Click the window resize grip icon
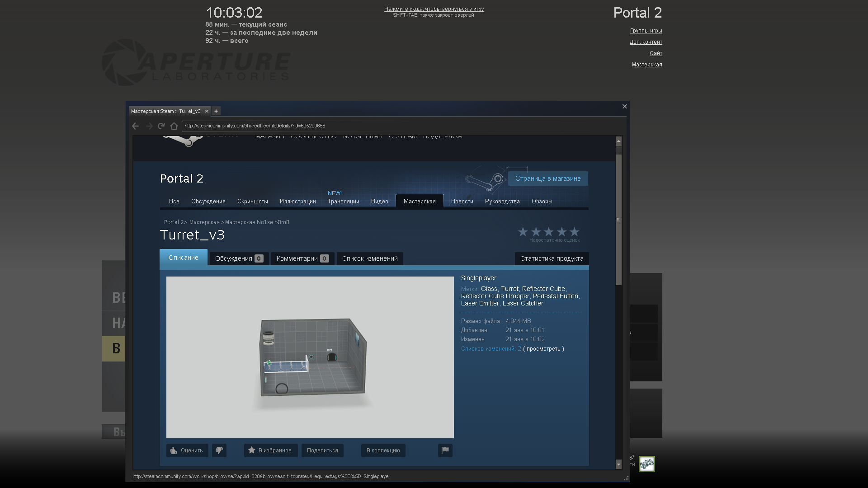868x488 pixels. pos(626,478)
